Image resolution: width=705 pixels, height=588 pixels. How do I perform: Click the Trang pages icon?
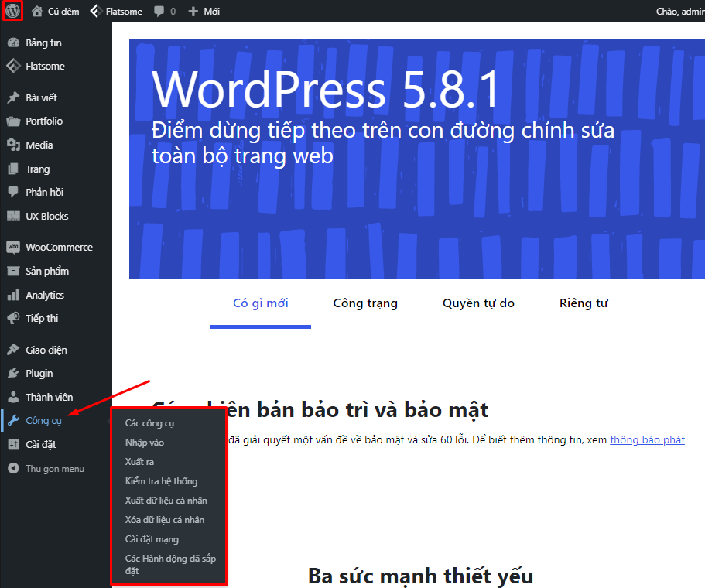pos(13,169)
